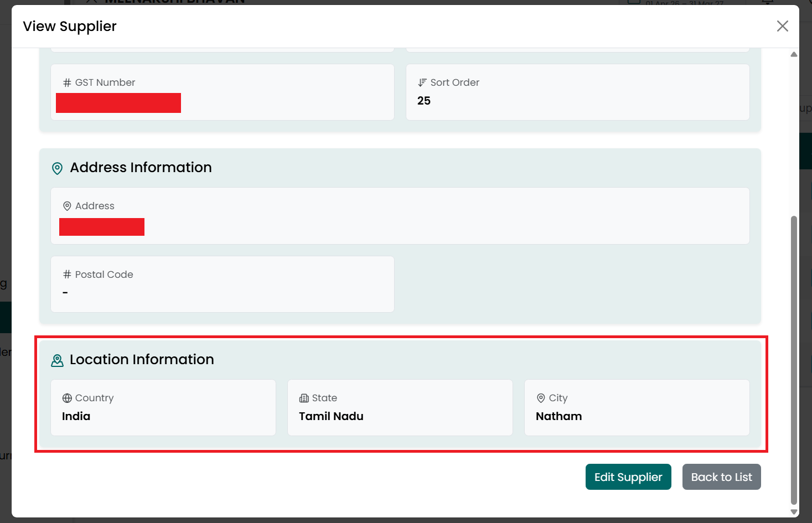
Task: Click the View Supplier title
Action: [70, 27]
